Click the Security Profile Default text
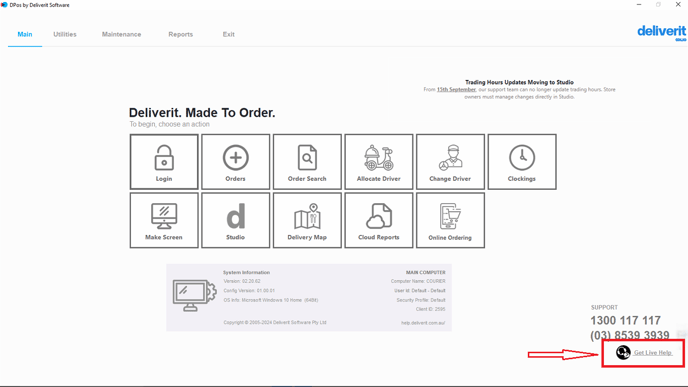The height and width of the screenshot is (387, 688). pos(421,300)
